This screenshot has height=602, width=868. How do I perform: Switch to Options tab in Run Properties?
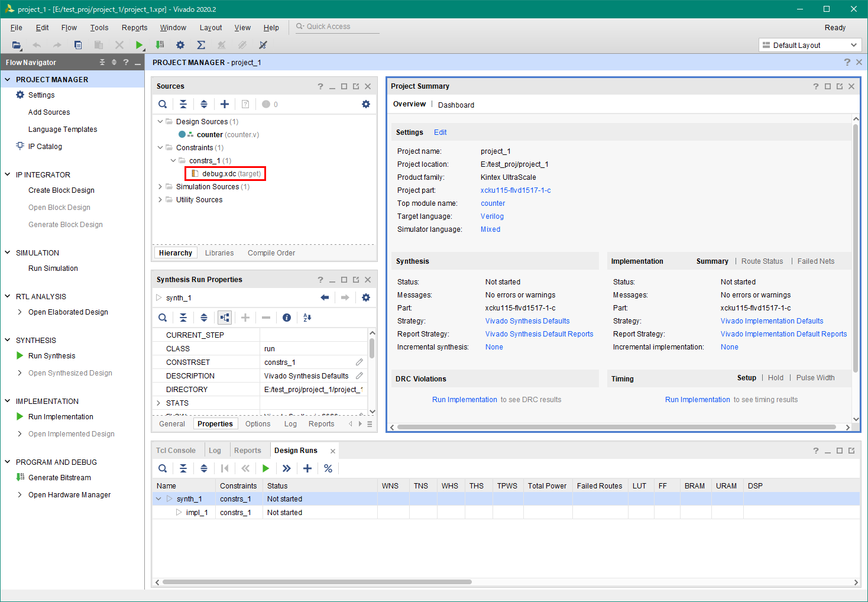pos(258,424)
